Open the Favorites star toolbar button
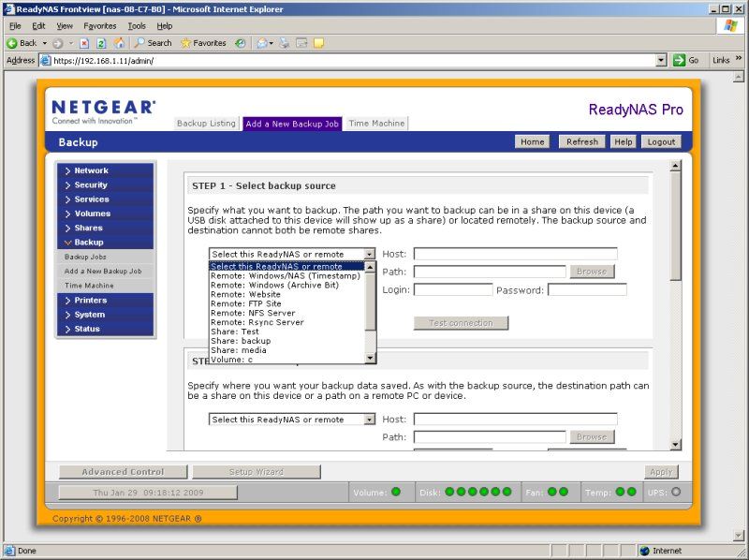Image resolution: width=749 pixels, height=560 pixels. point(203,43)
